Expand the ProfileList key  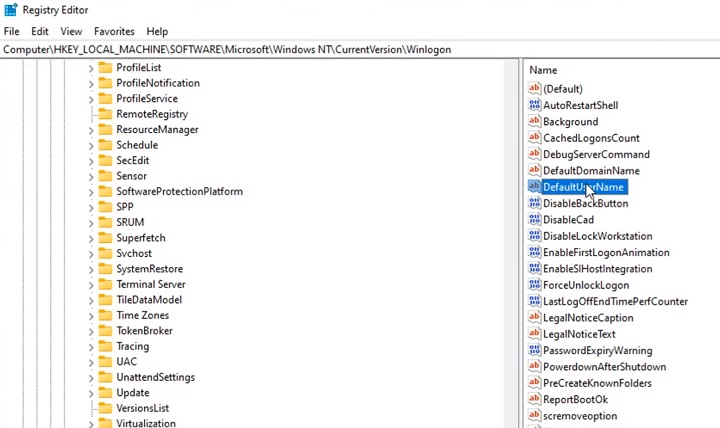coord(91,68)
